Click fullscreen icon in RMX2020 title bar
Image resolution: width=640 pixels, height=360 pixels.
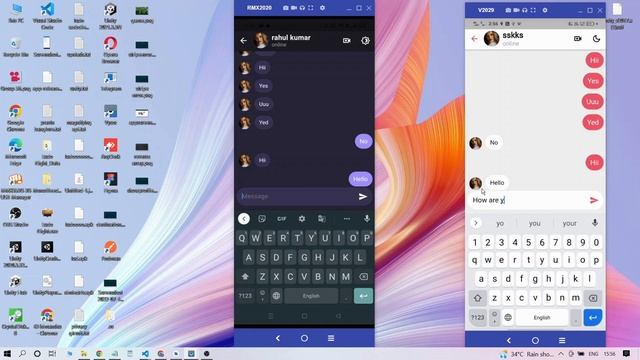click(311, 8)
